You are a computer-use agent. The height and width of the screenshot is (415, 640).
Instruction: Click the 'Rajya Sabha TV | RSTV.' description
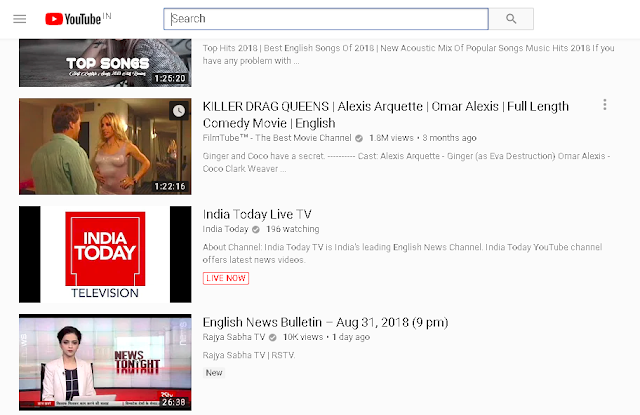pos(249,355)
